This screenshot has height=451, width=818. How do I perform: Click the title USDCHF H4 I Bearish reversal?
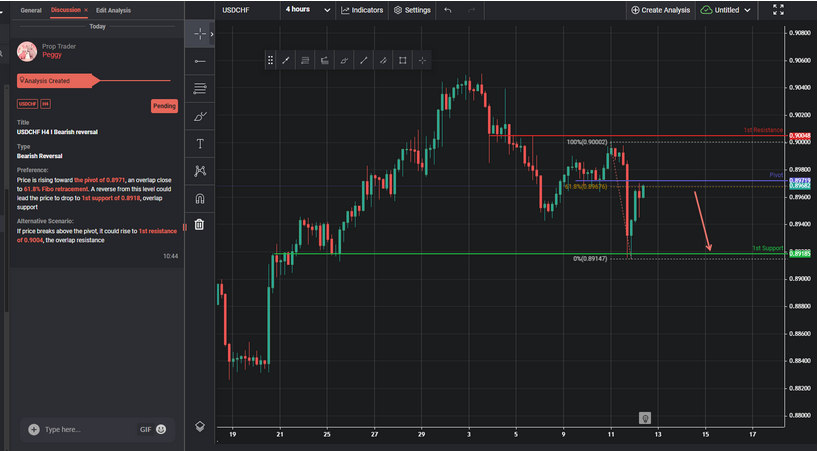tap(57, 132)
